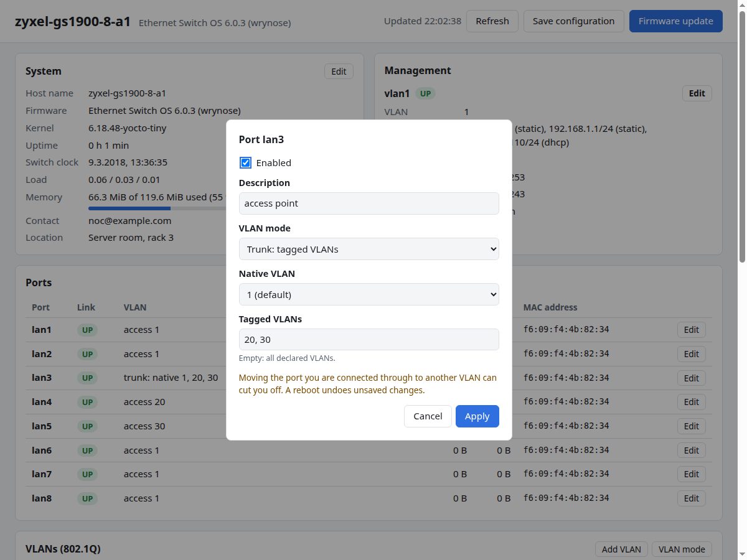Select the MAC address in lan4 row
Image resolution: width=747 pixels, height=560 pixels.
[x=566, y=402]
